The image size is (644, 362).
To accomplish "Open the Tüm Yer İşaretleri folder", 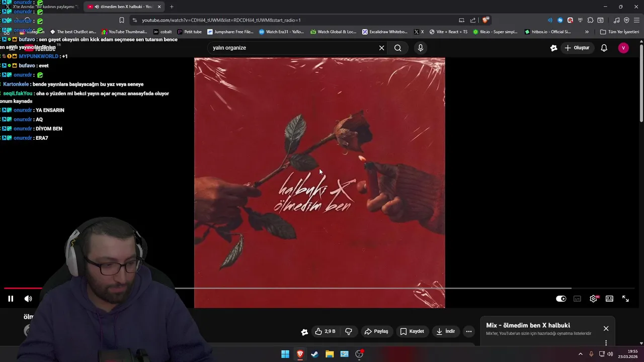I will point(619,32).
